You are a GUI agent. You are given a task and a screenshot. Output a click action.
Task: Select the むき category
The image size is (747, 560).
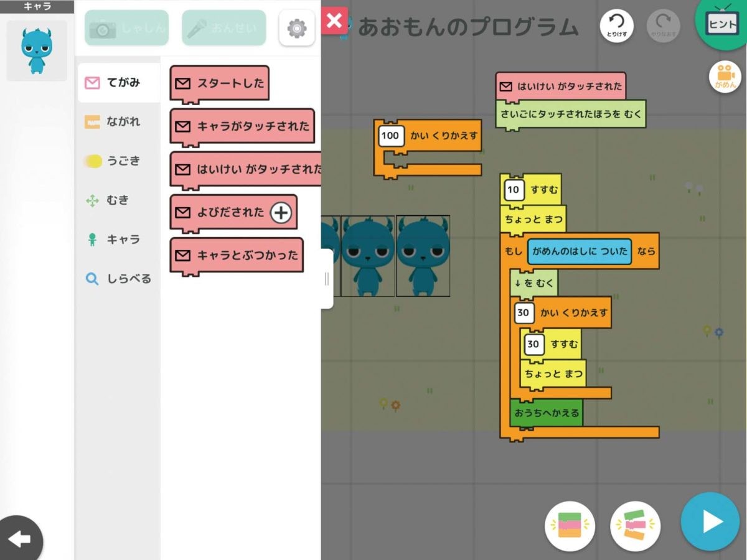click(x=118, y=200)
